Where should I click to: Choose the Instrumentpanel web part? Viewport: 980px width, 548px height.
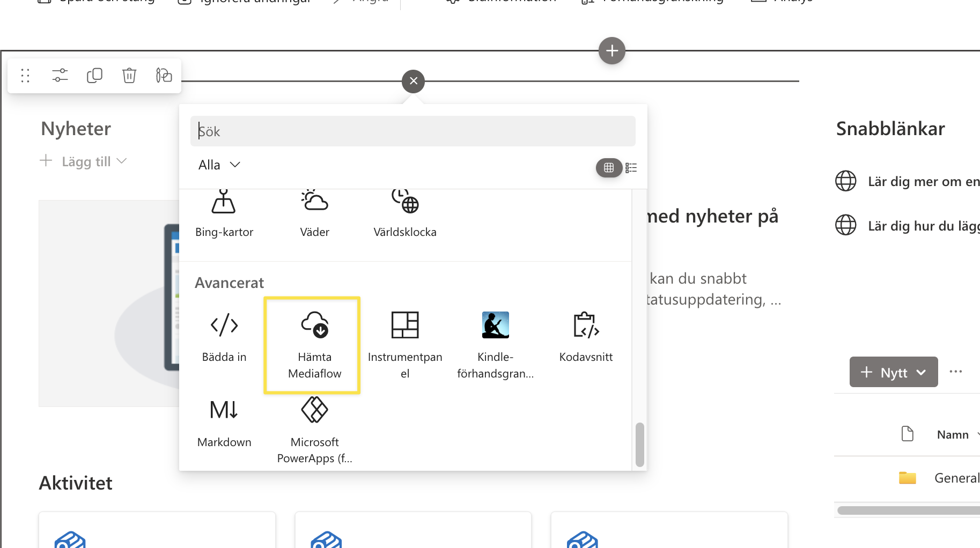pyautogui.click(x=405, y=344)
